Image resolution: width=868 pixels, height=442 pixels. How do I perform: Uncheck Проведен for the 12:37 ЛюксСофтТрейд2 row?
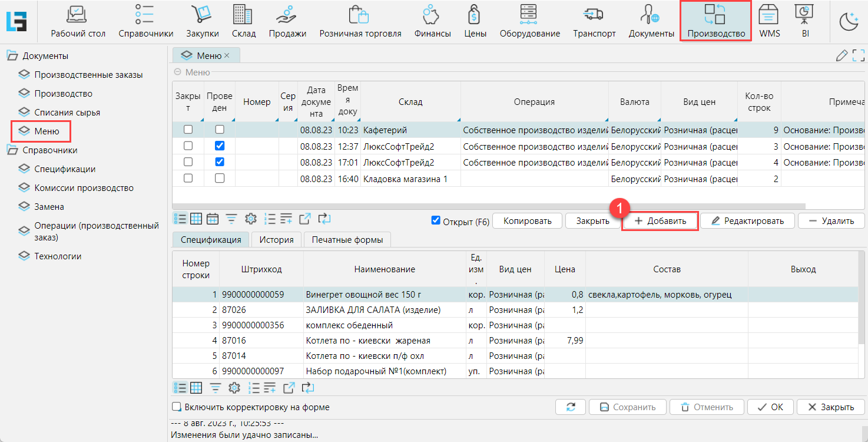point(220,146)
